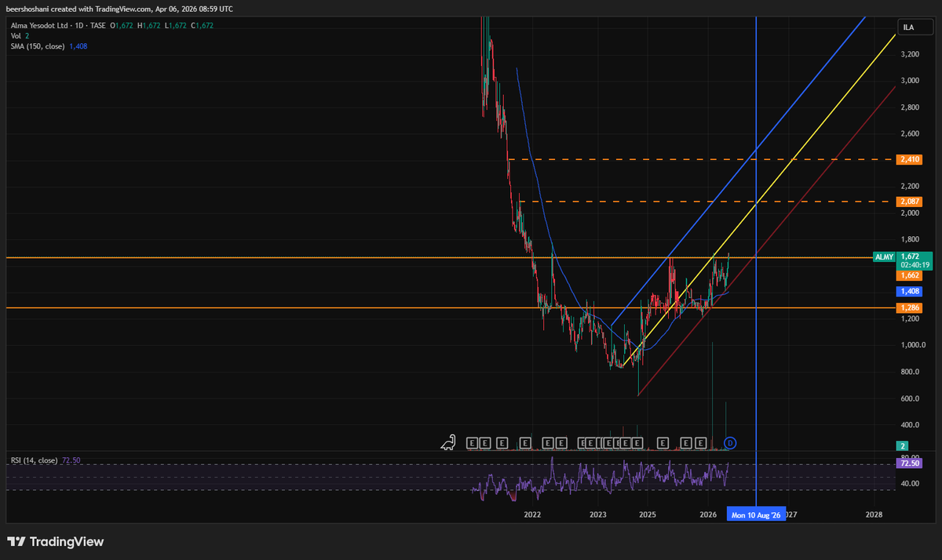Screen dimensions: 942x560
Task: Click the 2028 label on time axis
Action: click(x=874, y=515)
